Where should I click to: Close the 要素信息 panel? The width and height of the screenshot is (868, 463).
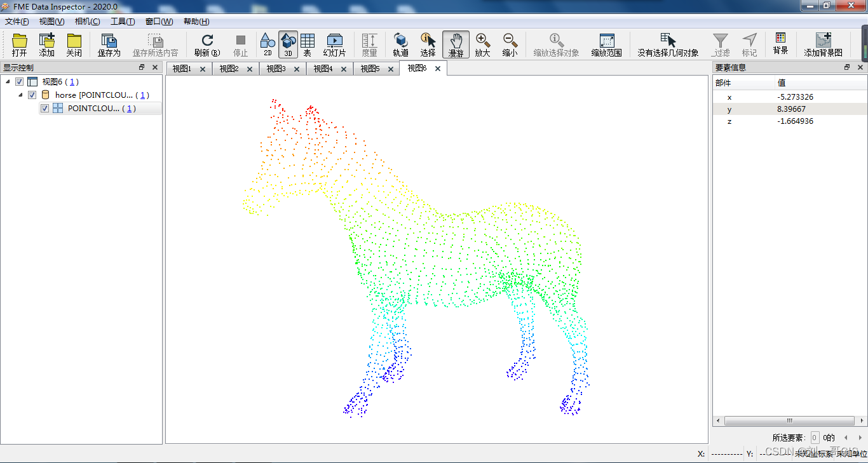pos(860,67)
